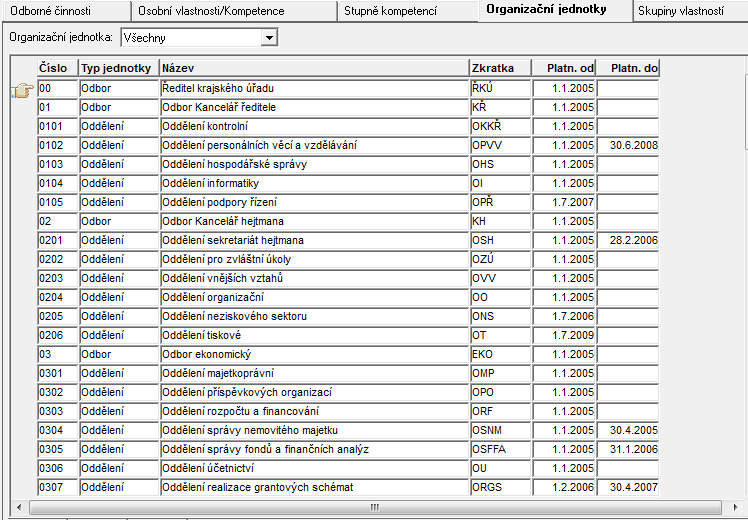Click the horizontal scrollbar left arrow

coord(19,507)
